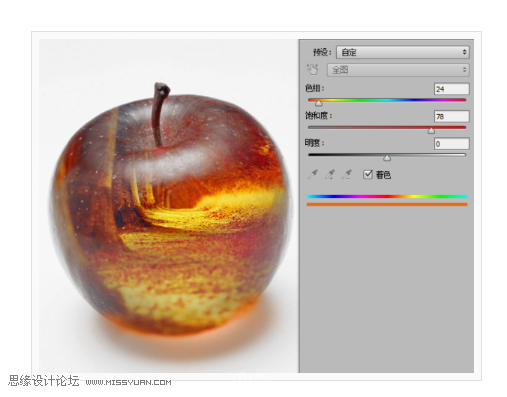Click the orange output color bar
Viewport: 507px width, 397px height.
coord(387,204)
